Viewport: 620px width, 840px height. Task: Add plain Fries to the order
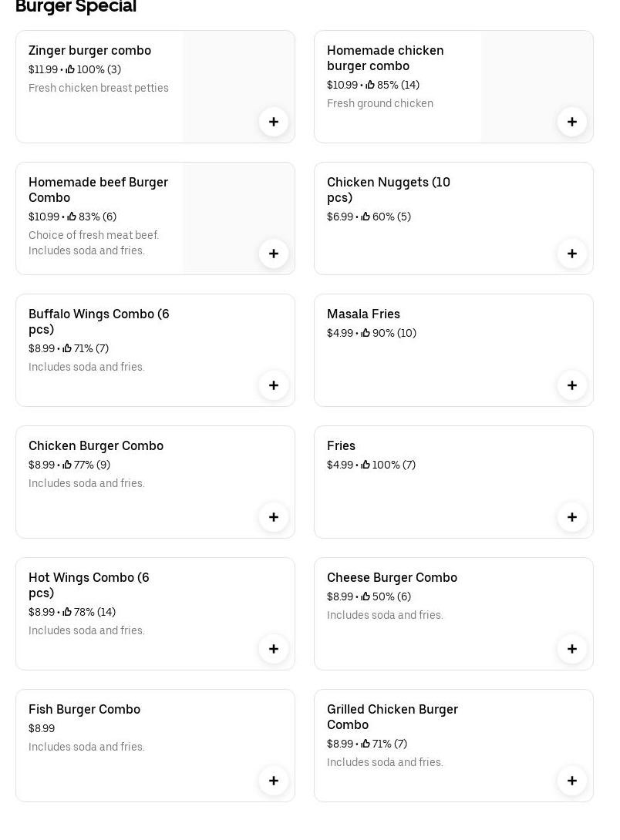(572, 517)
